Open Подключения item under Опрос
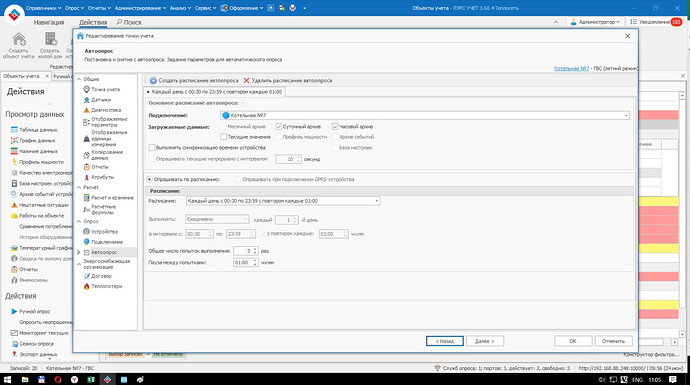This screenshot has width=690, height=385. pos(103,242)
